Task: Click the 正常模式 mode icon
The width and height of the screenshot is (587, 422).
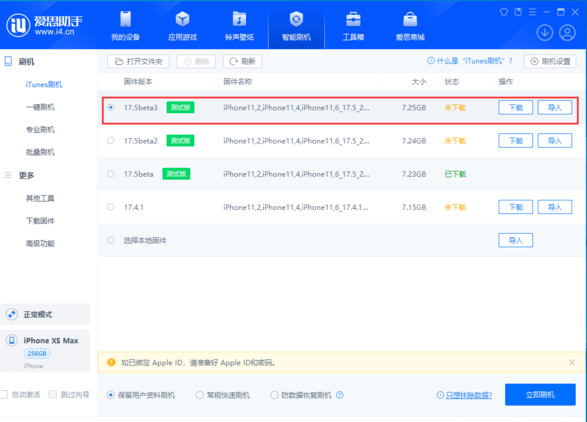Action: pos(12,314)
